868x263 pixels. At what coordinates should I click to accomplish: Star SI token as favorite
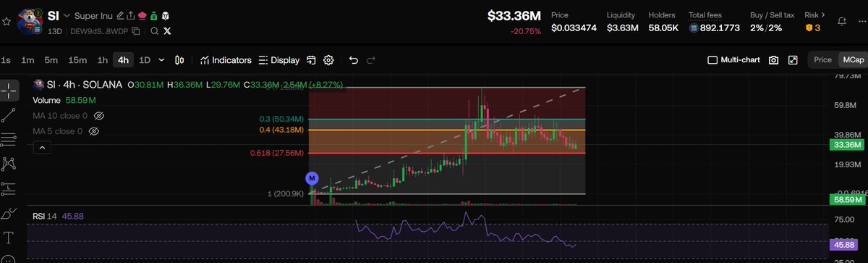(x=7, y=22)
